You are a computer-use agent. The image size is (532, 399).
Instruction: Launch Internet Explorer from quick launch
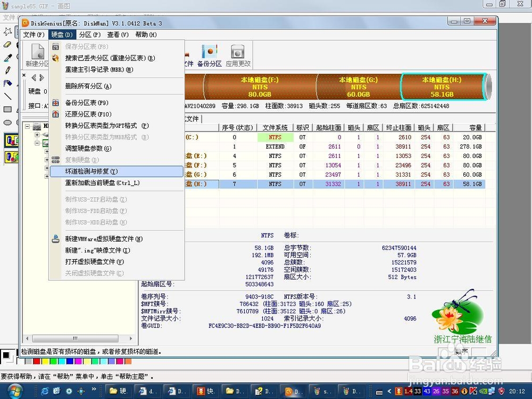45,391
